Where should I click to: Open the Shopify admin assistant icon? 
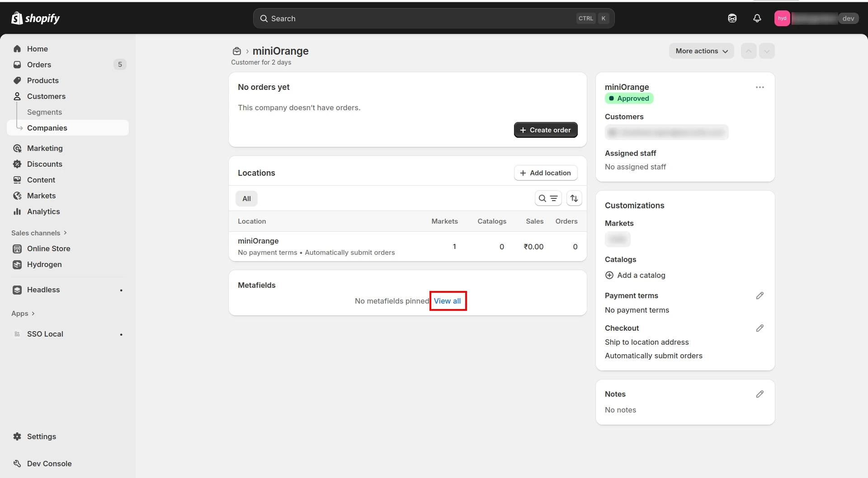(x=732, y=18)
